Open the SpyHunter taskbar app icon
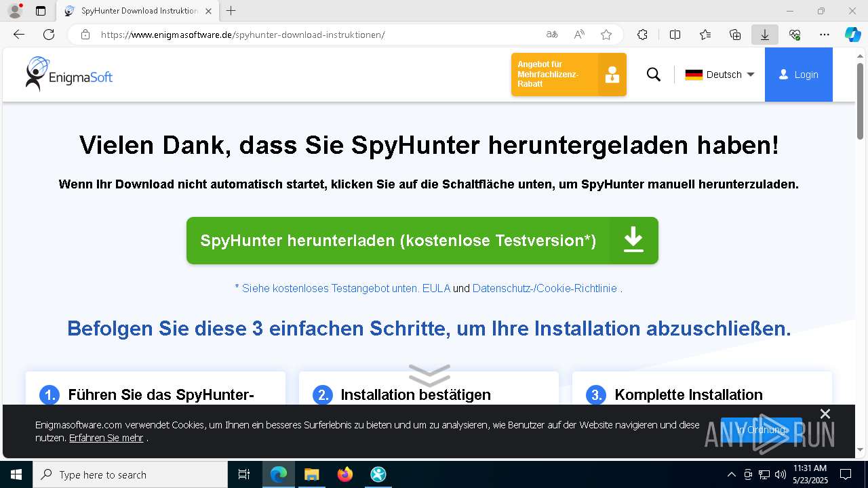 pyautogui.click(x=378, y=474)
